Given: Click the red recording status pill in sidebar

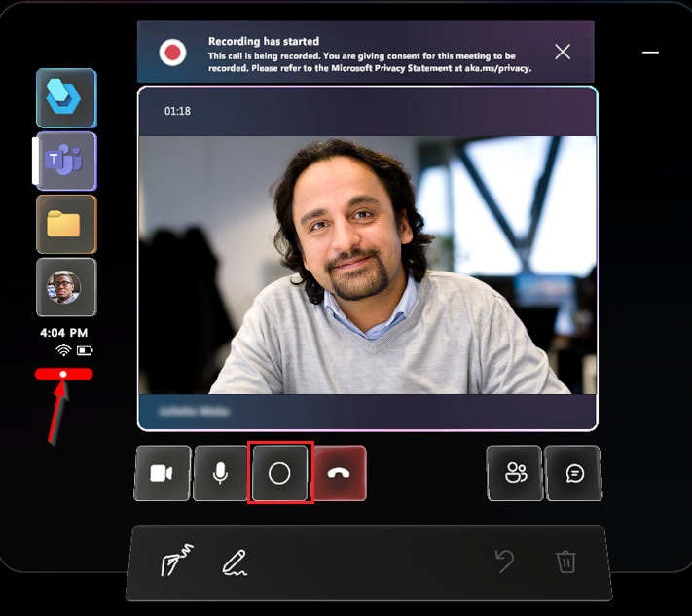Looking at the screenshot, I should (x=64, y=375).
